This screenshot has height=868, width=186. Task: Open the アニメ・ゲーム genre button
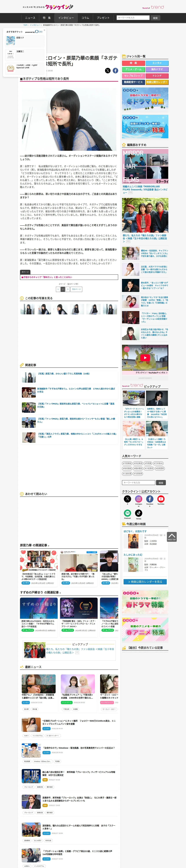pos(133,69)
